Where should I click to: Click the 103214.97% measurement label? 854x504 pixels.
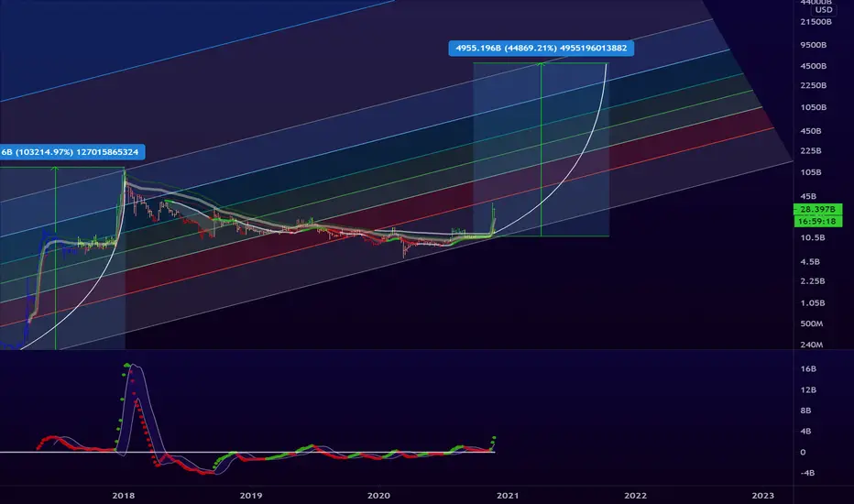click(71, 152)
